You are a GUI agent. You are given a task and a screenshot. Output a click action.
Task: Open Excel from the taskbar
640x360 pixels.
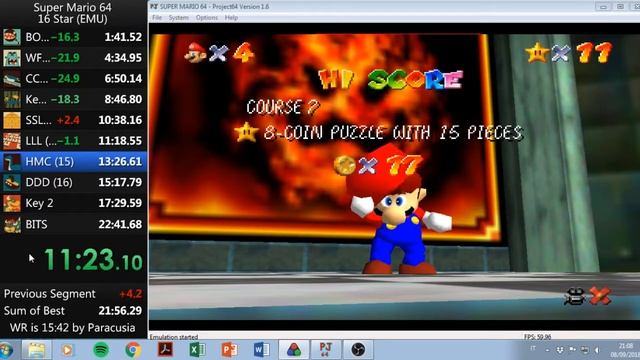pos(197,350)
